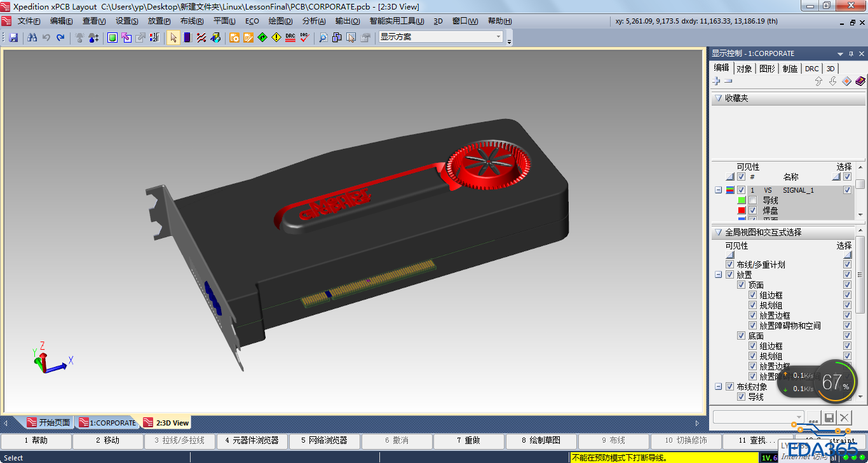Collapse the 放置 tree node
The width and height of the screenshot is (868, 463).
(x=719, y=275)
